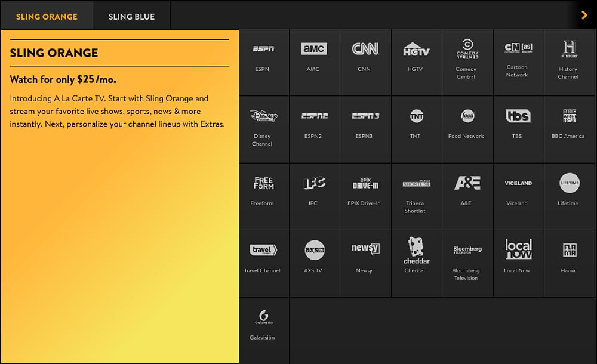This screenshot has height=364, width=597.
Task: Choose the AMC channel logo
Action: [x=314, y=49]
